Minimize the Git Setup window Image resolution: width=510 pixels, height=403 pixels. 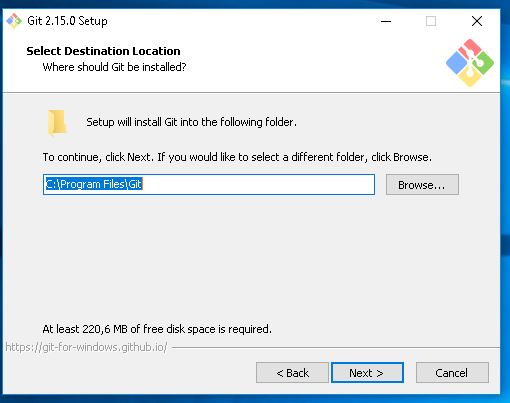pos(386,21)
